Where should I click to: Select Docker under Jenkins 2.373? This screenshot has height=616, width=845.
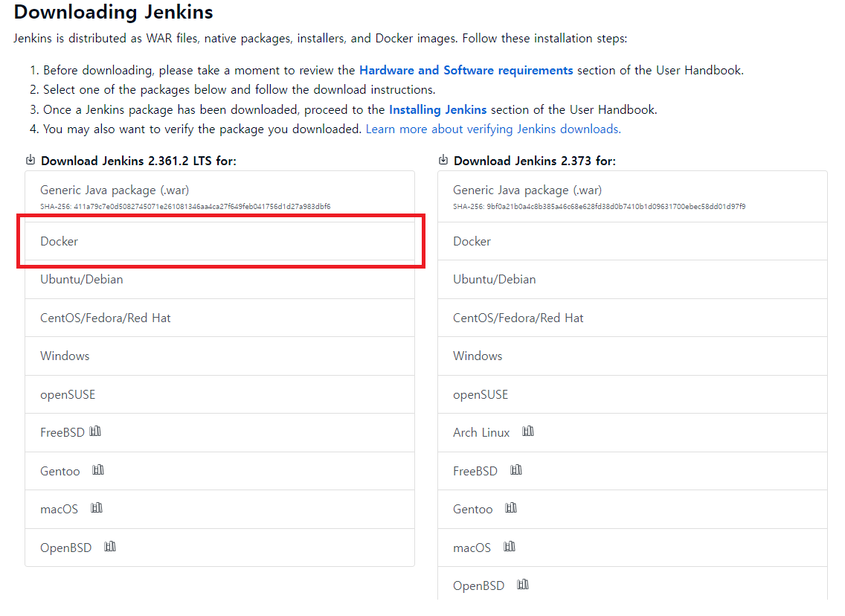point(633,242)
